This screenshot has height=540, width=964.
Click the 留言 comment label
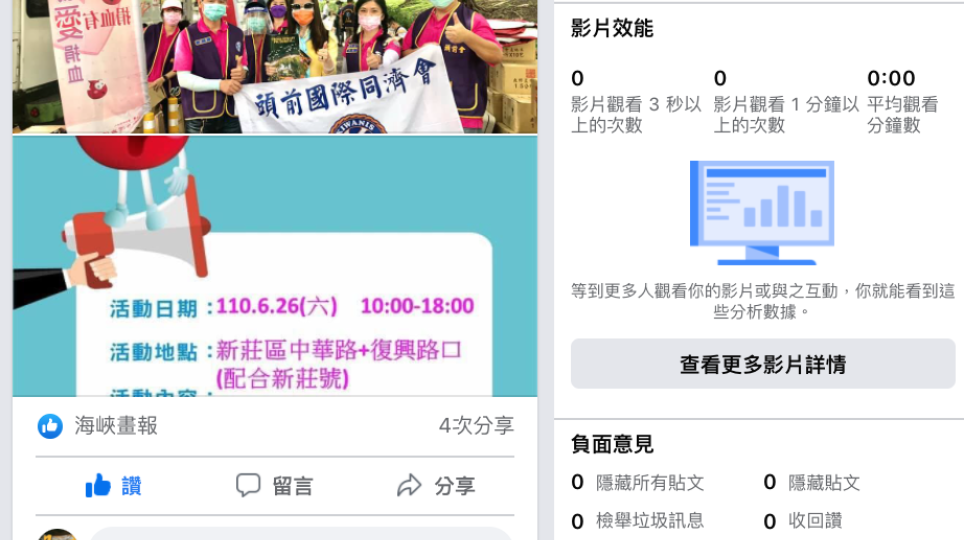click(293, 486)
